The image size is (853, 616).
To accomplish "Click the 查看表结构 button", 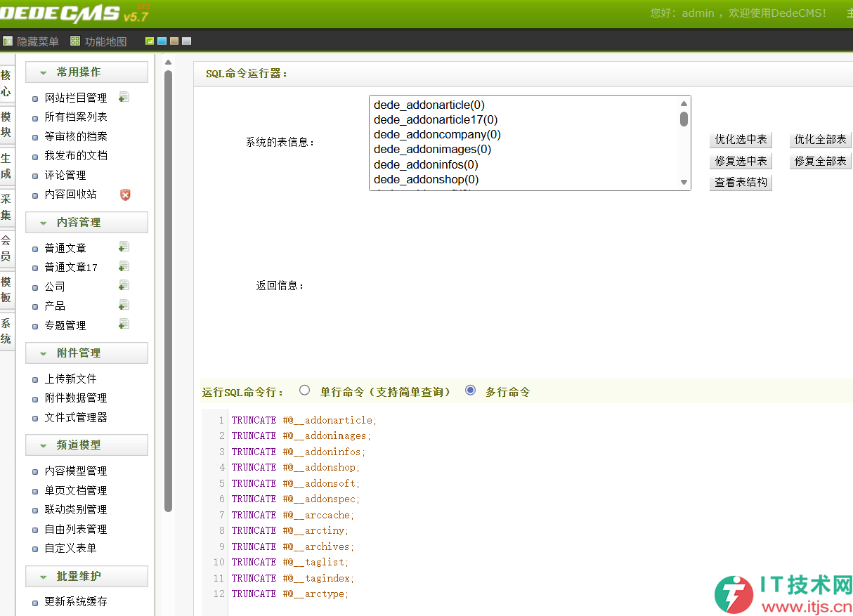I will click(x=741, y=183).
